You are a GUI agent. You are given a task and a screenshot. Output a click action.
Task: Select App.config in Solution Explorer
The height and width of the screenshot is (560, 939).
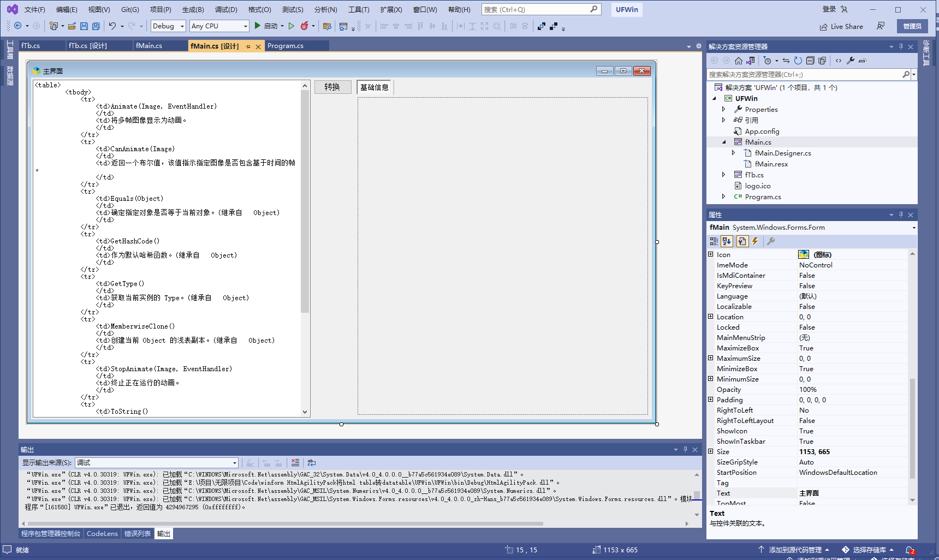point(762,131)
